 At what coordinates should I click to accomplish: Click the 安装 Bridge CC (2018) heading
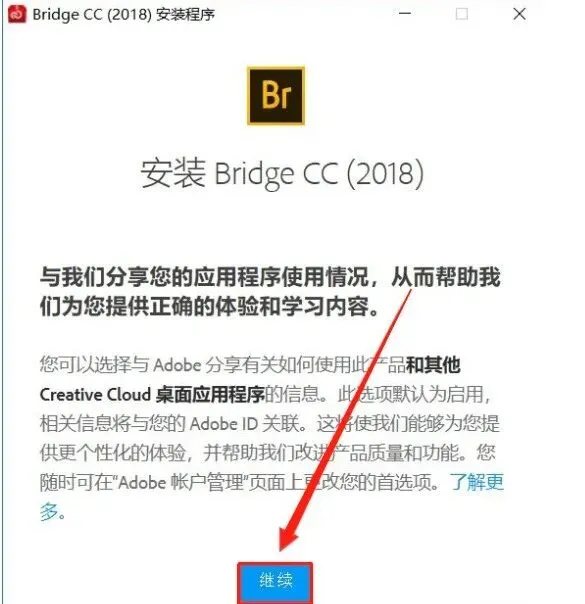pos(282,174)
